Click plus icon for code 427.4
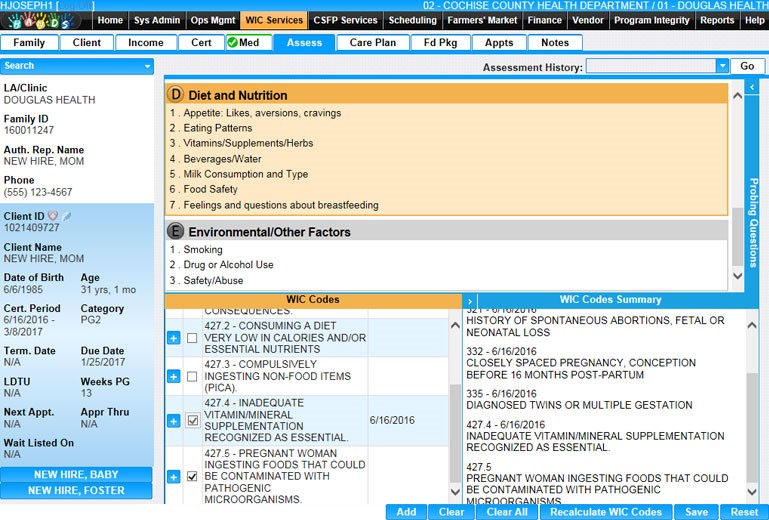The width and height of the screenshot is (769, 520). [x=173, y=422]
